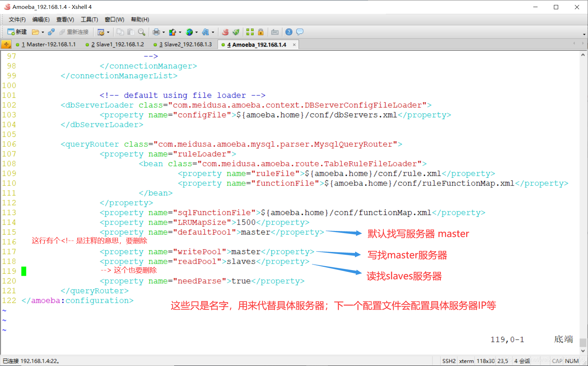
Task: Switch to the 1 Master-192.168.1.1 tab
Action: (x=46, y=44)
